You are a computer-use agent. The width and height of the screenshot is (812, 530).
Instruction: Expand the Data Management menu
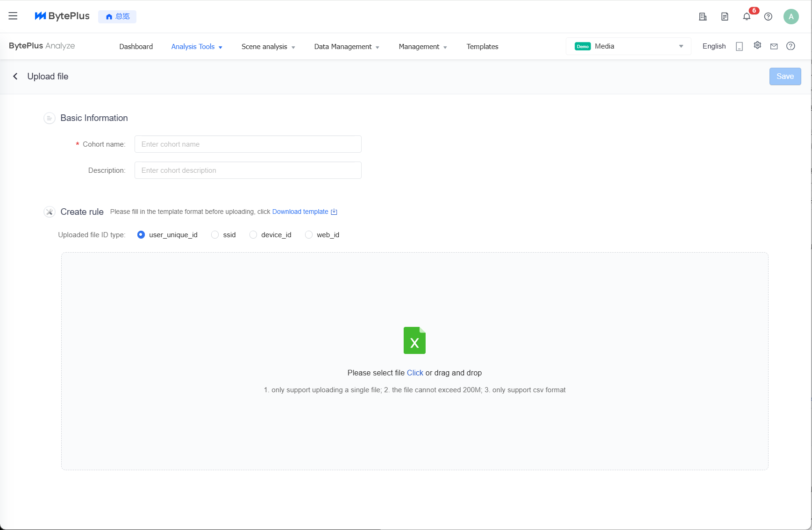coord(347,47)
